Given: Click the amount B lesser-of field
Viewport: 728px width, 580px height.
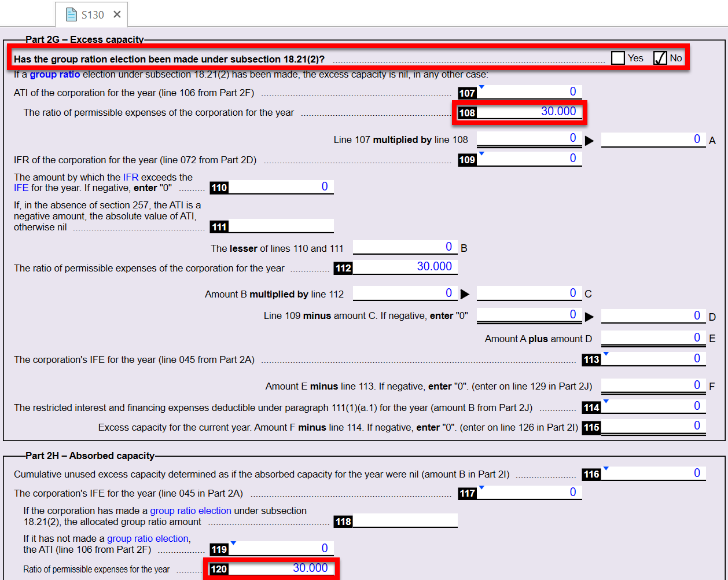Looking at the screenshot, I should [x=405, y=247].
